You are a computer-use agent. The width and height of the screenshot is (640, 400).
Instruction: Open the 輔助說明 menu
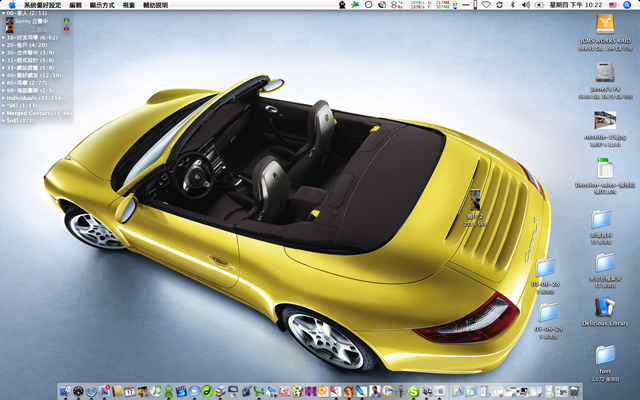click(156, 5)
